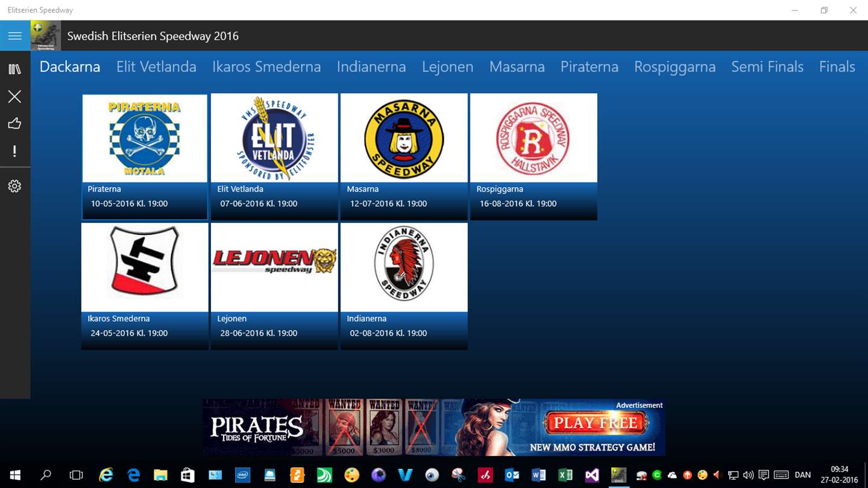Viewport: 868px width, 488px height.
Task: Open settings via the gear icon
Action: [x=15, y=186]
